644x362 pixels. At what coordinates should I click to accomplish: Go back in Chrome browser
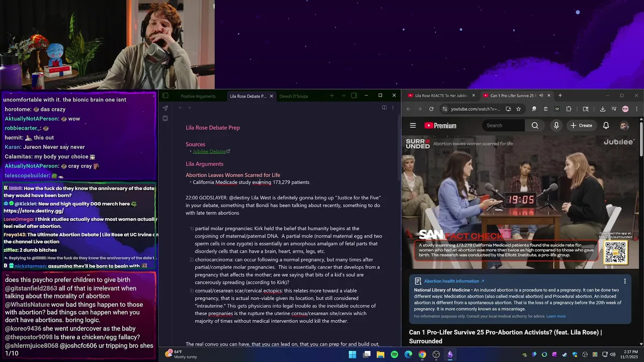pos(409,109)
